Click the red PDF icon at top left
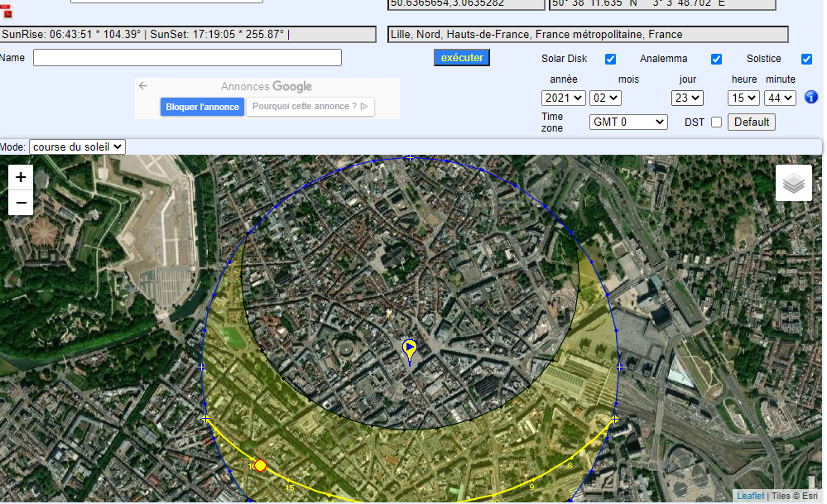The height and width of the screenshot is (504, 827). [7, 11]
